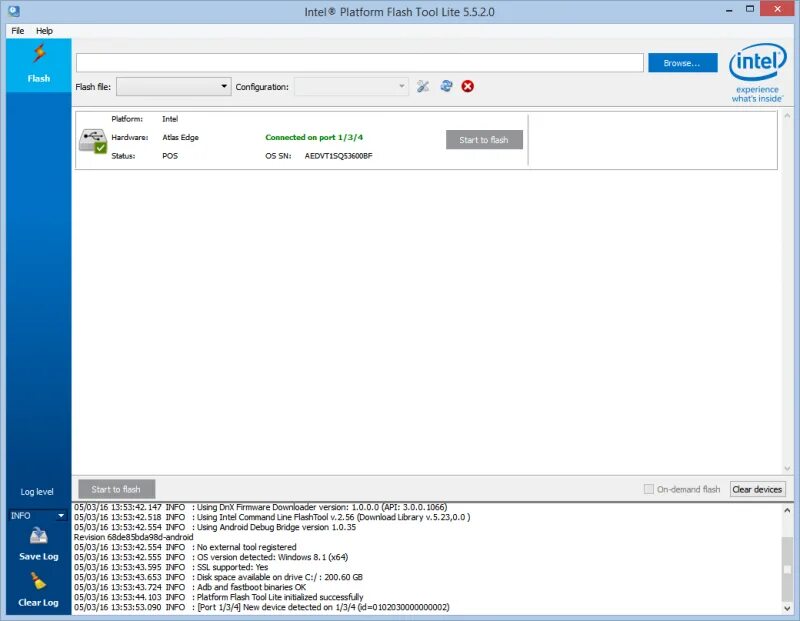Open the File menu
This screenshot has width=800, height=621.
[x=18, y=31]
